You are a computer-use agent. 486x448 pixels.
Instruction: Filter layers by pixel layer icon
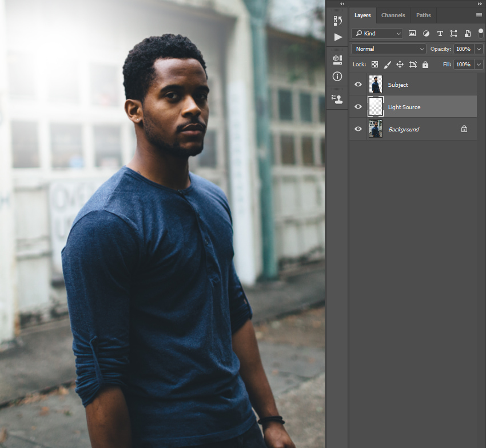point(412,34)
